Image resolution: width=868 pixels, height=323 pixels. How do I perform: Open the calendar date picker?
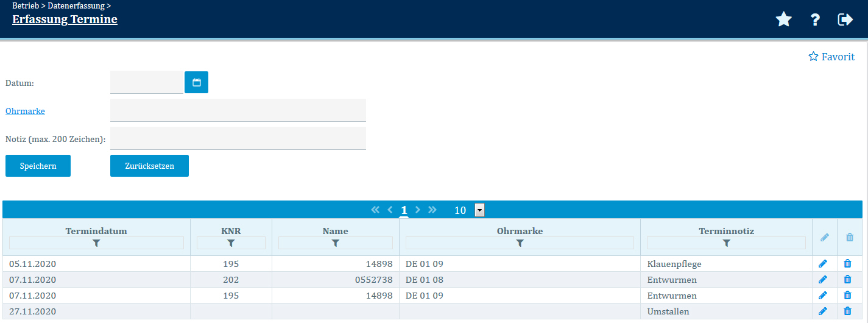(196, 82)
